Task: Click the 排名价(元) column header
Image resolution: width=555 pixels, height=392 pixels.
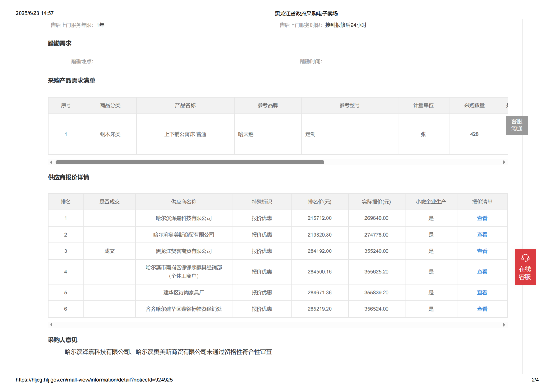Action: coord(320,202)
